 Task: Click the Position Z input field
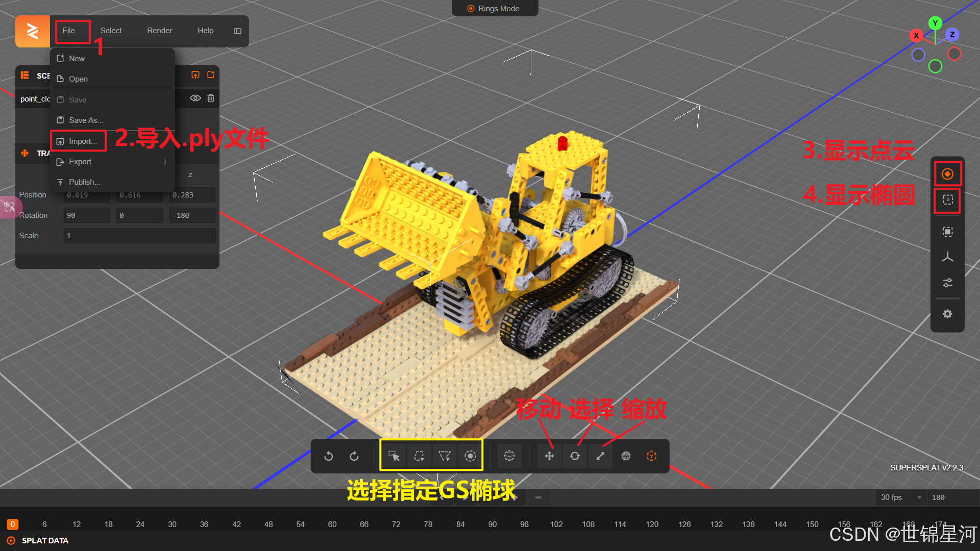click(x=192, y=195)
